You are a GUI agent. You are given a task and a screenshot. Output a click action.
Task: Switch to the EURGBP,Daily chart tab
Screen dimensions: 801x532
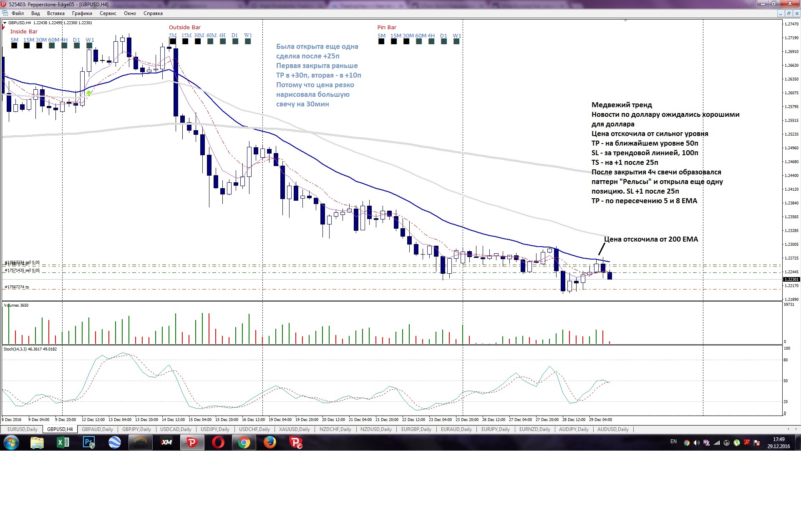click(416, 429)
